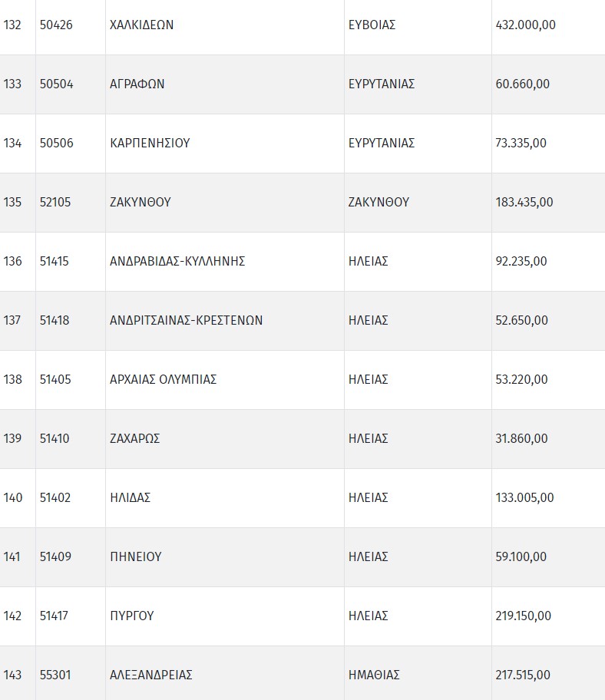This screenshot has height=700, width=605.
Task: Select code 52105 in the table
Action: 56,202
